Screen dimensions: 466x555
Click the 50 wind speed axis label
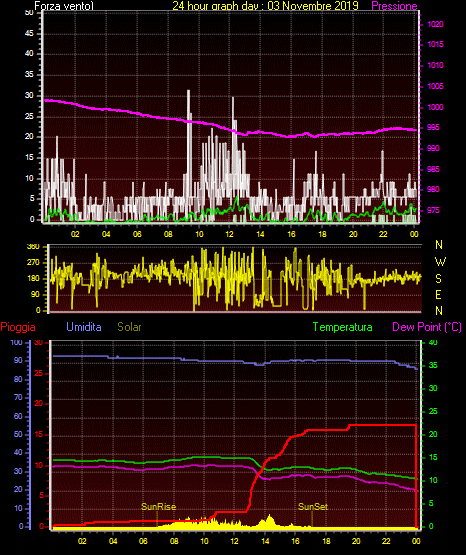(x=29, y=13)
